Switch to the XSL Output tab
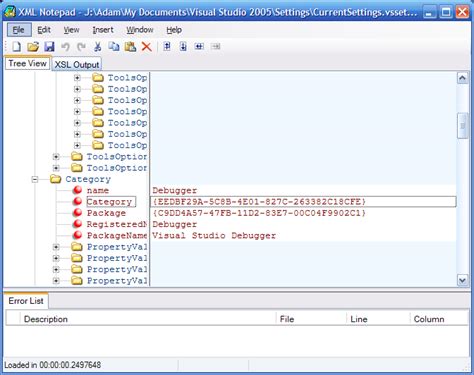Image resolution: width=474 pixels, height=375 pixels. pyautogui.click(x=76, y=64)
